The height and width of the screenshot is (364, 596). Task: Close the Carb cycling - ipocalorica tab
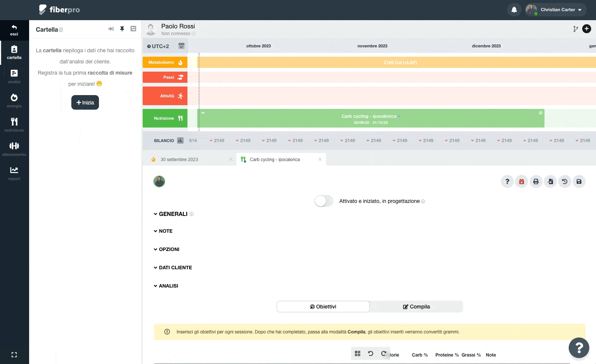320,159
